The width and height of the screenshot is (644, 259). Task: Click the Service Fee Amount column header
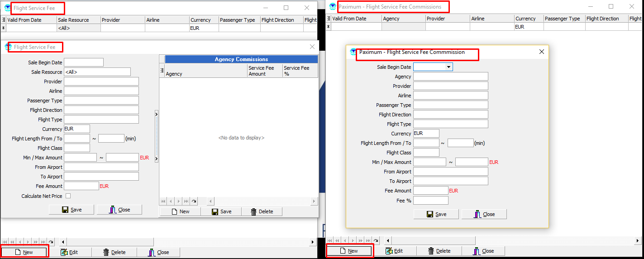264,71
